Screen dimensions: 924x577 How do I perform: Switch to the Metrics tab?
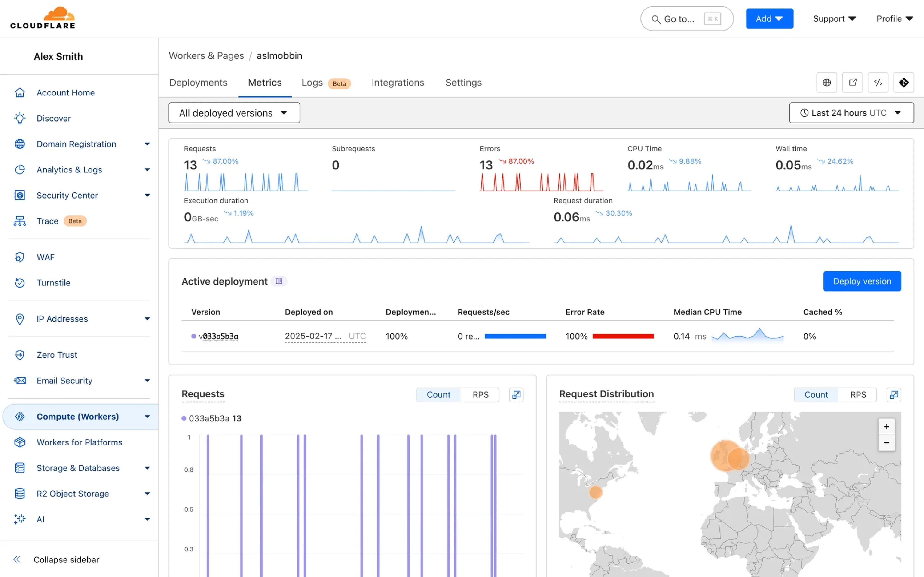[x=265, y=83]
